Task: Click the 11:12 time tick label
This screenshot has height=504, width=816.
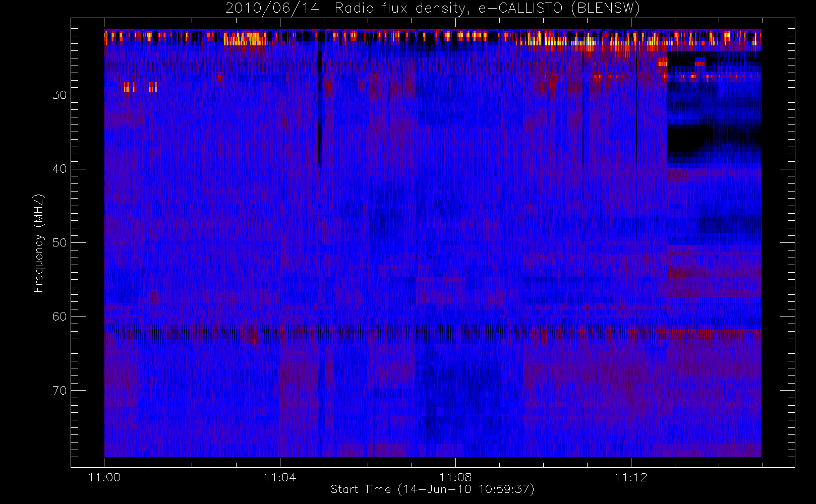Action: [x=631, y=477]
